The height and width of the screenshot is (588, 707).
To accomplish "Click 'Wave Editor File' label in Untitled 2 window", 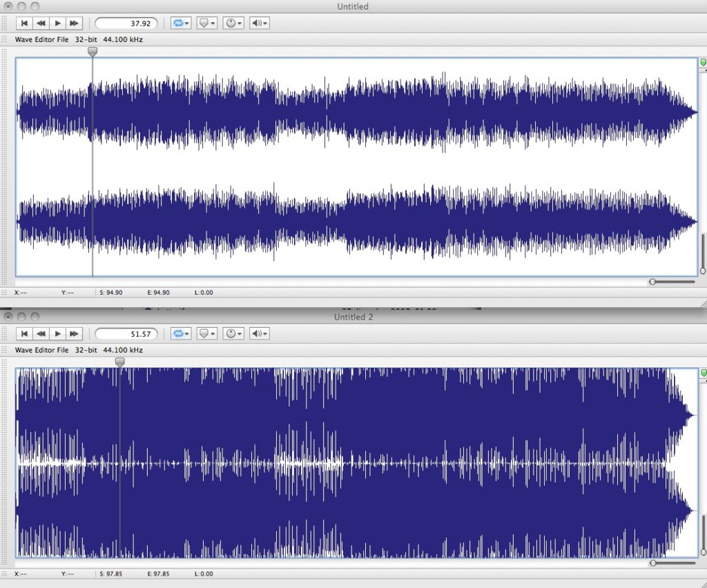I will point(42,350).
